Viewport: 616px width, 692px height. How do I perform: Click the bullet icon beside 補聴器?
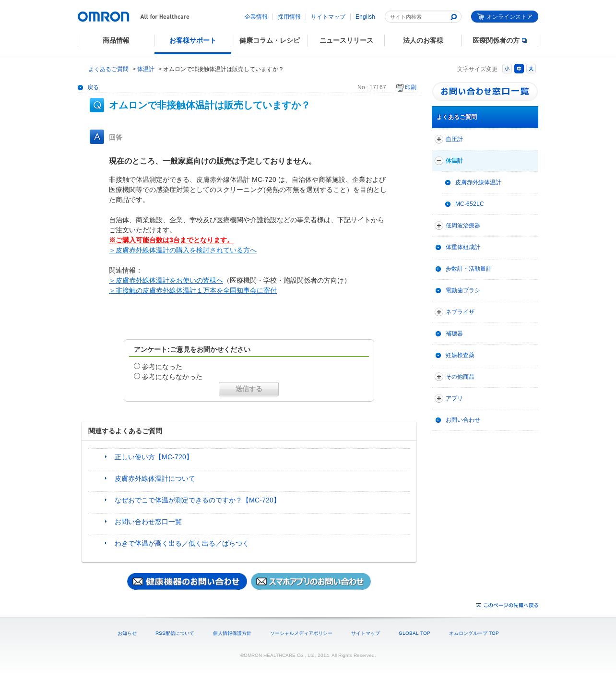[x=438, y=334]
